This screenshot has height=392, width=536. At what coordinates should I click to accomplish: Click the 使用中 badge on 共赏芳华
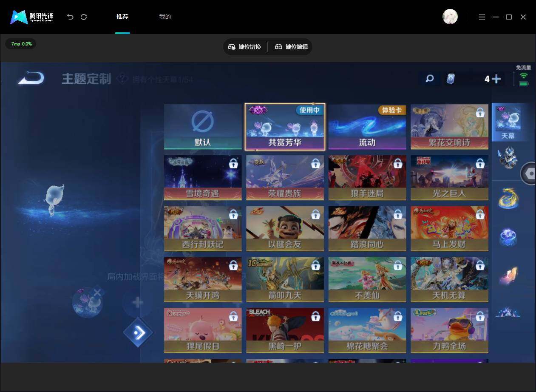click(x=310, y=110)
